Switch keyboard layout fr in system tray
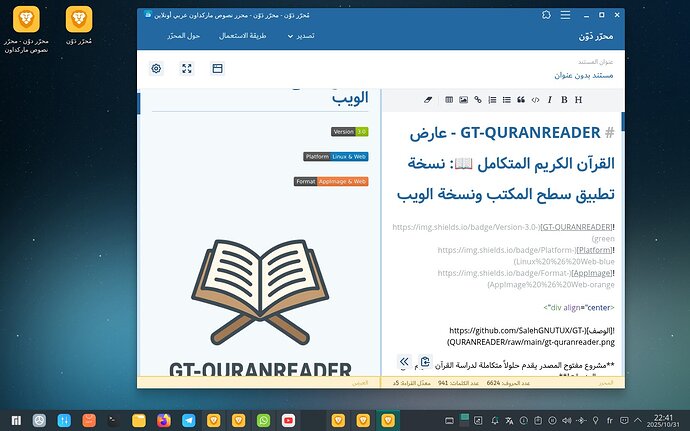This screenshot has width=690, height=431. click(x=610, y=420)
